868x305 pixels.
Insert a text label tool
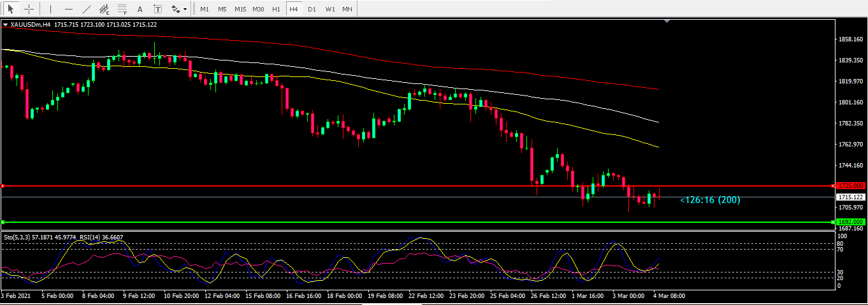(157, 9)
